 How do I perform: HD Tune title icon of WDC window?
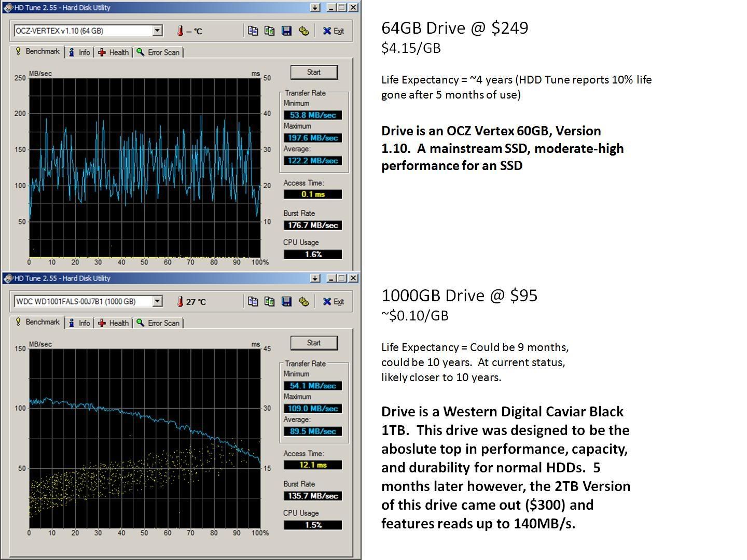(x=8, y=278)
